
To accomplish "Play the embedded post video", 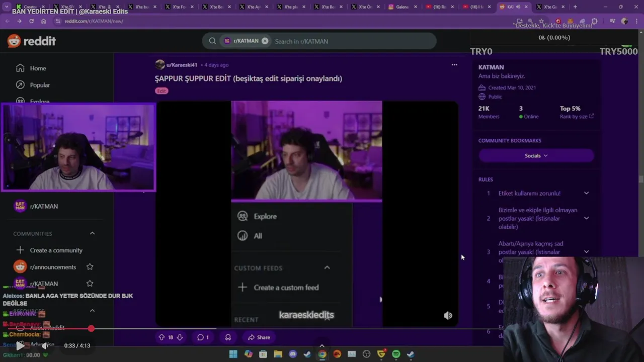I will (306, 214).
